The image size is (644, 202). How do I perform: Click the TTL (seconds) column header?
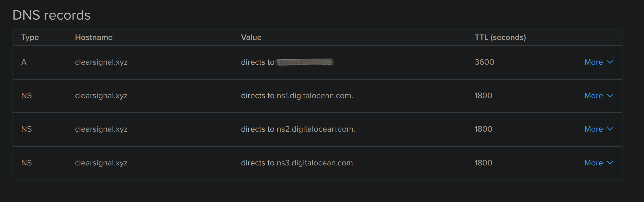click(x=500, y=37)
